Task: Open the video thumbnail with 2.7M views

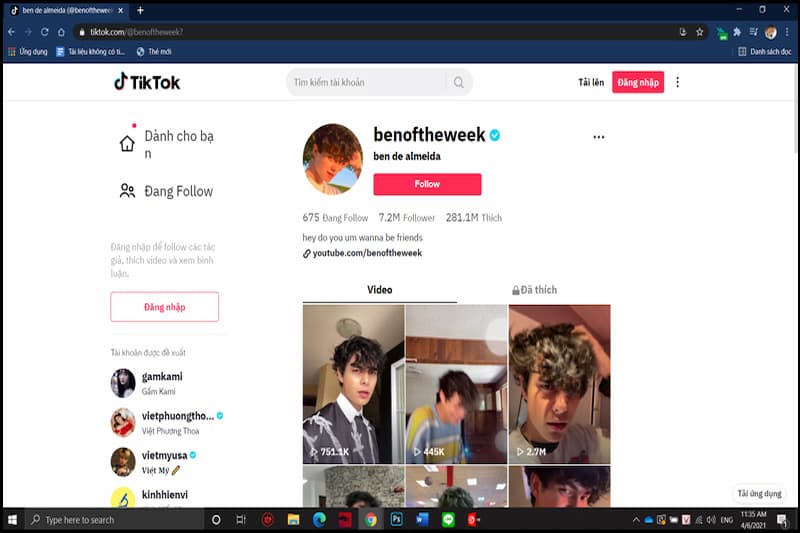Action: pyautogui.click(x=559, y=384)
